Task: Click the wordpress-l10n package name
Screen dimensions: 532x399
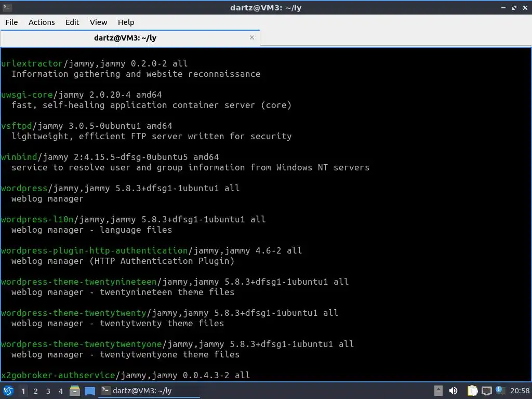Action: (x=37, y=220)
